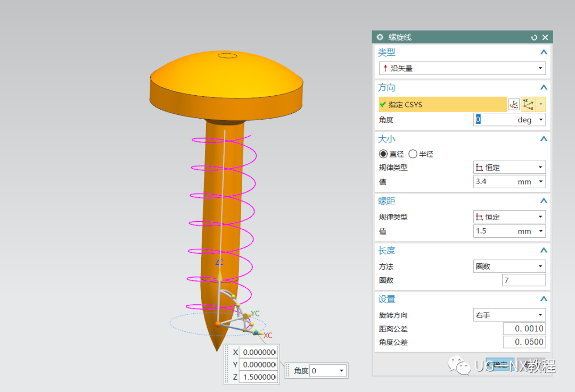Click the YC axis handle in viewport

[x=247, y=316]
